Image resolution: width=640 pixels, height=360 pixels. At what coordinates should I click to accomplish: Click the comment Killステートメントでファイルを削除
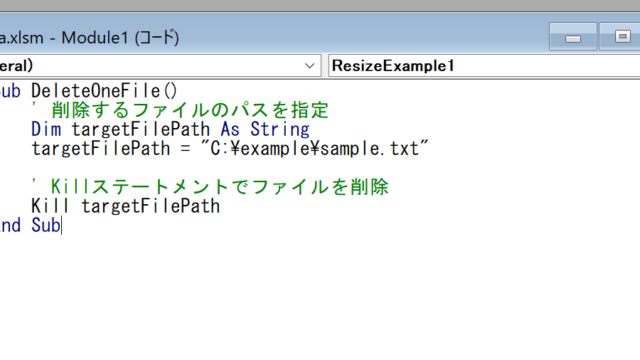(x=210, y=187)
